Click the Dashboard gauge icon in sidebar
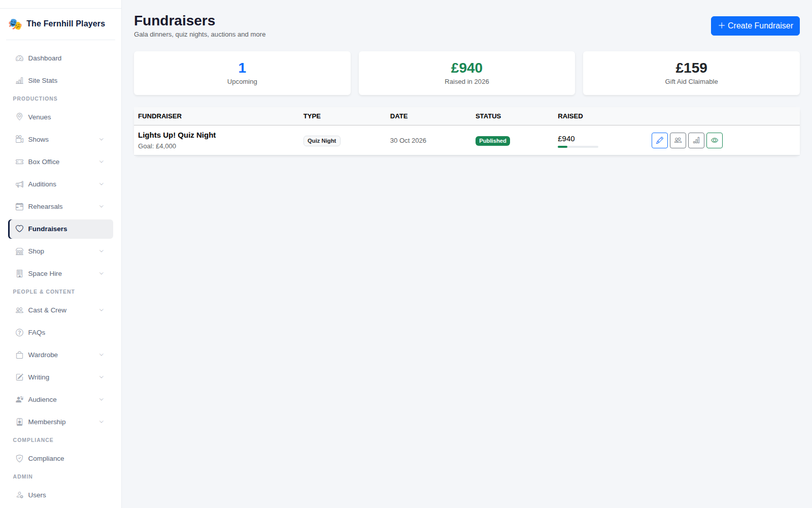The width and height of the screenshot is (812, 508). (19, 58)
